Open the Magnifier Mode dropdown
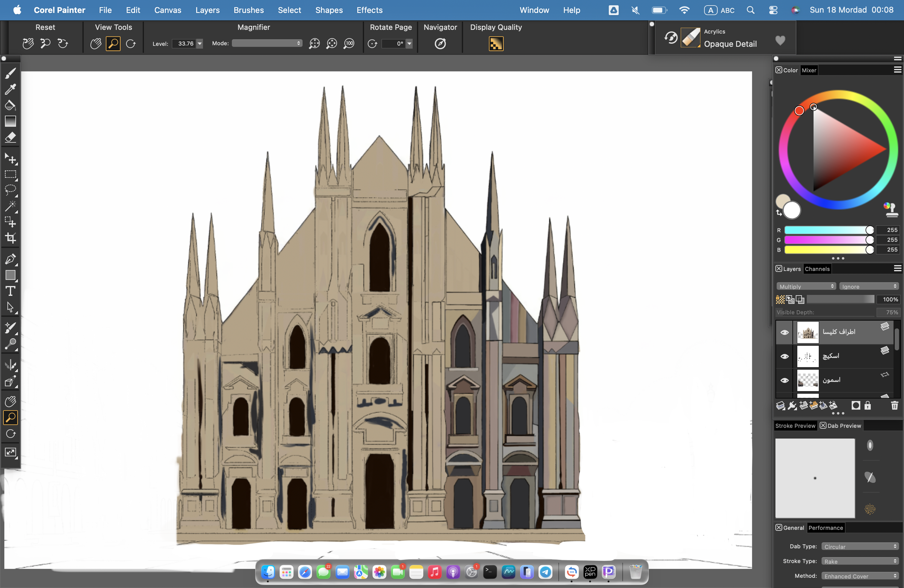Image resolution: width=904 pixels, height=588 pixels. click(x=267, y=43)
